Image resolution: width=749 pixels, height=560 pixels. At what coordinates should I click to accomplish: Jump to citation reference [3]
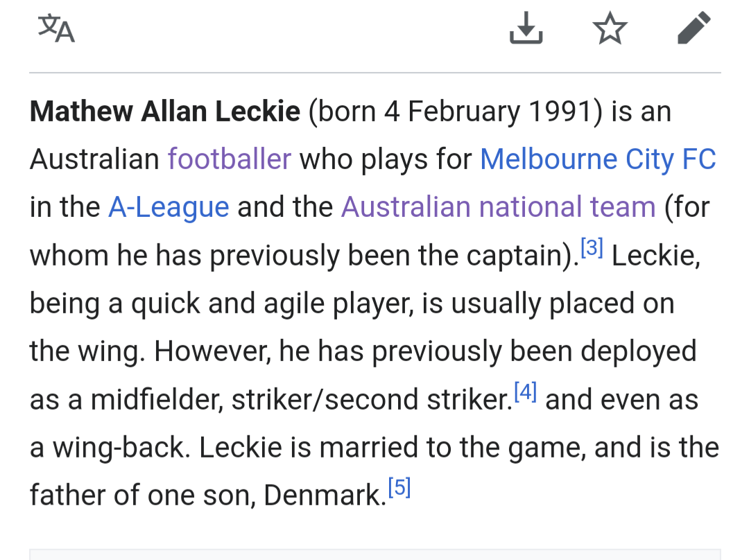click(592, 247)
